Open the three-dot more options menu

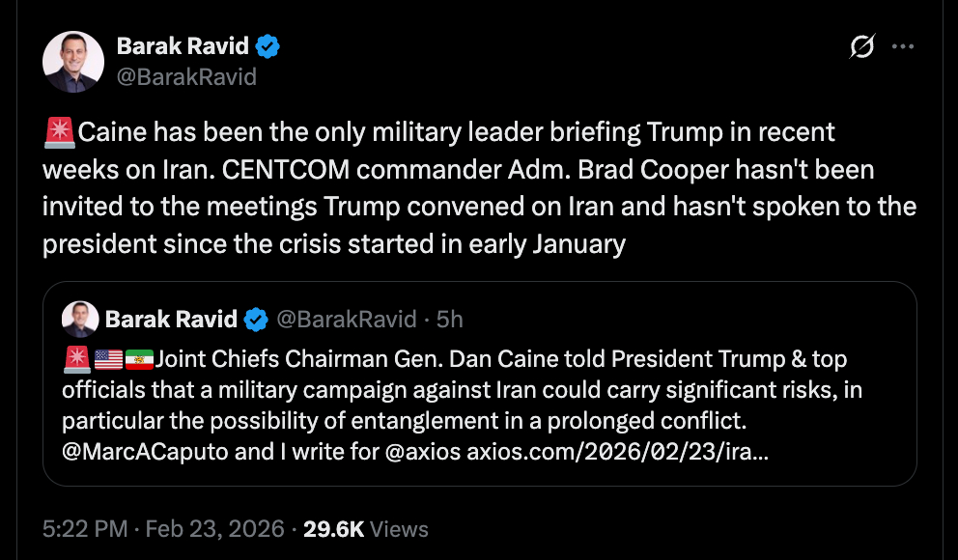coord(902,46)
